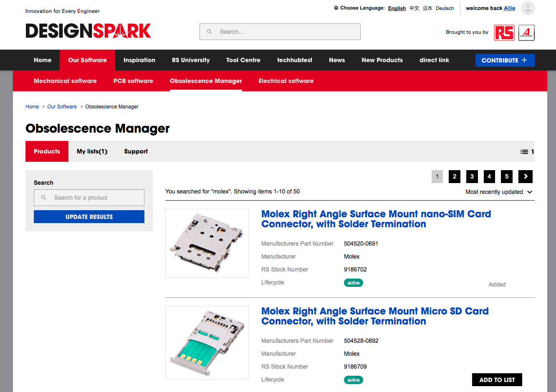556x392 pixels.
Task: Go to New Products
Action: (x=382, y=60)
